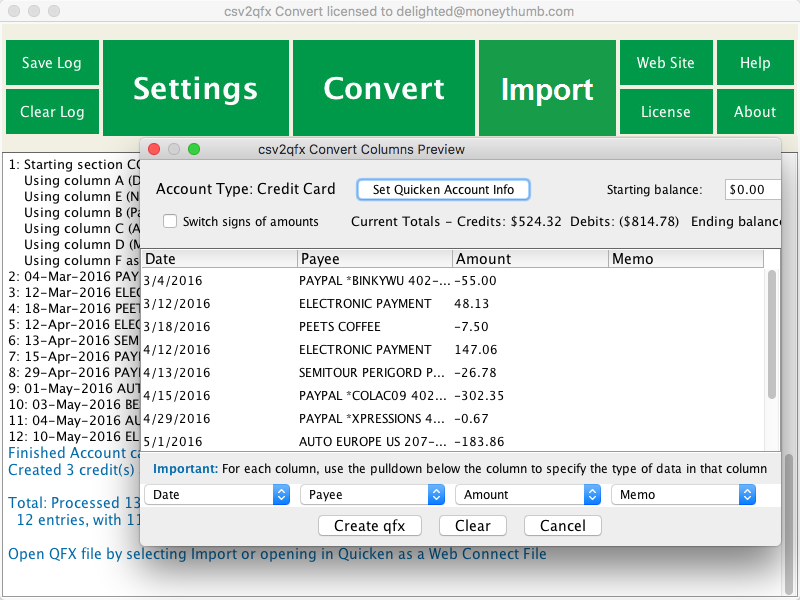Select the AUTO EUROPE US payee cell
Image resolution: width=800 pixels, height=600 pixels.
[375, 441]
